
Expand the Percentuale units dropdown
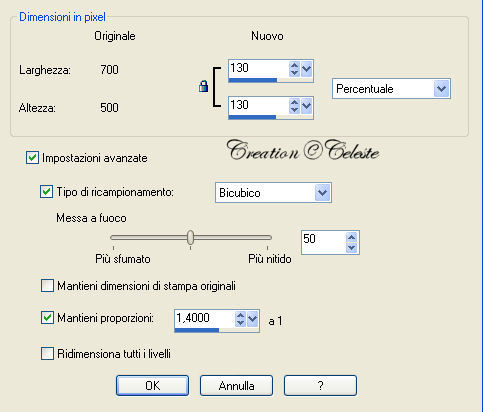coord(441,89)
